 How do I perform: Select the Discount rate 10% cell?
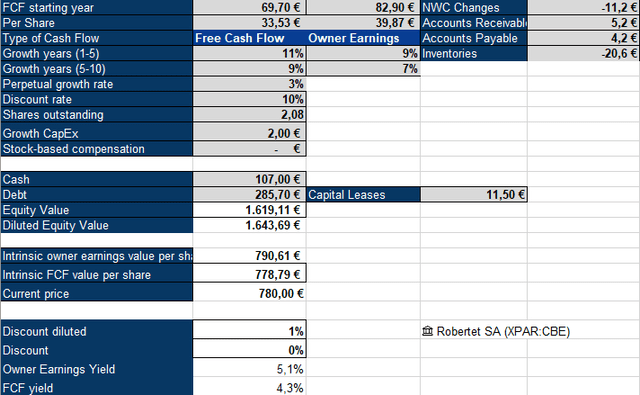tap(249, 99)
